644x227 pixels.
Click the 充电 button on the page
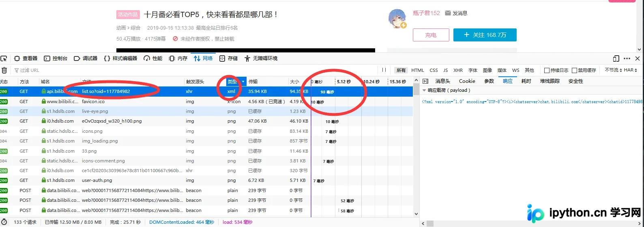431,35
